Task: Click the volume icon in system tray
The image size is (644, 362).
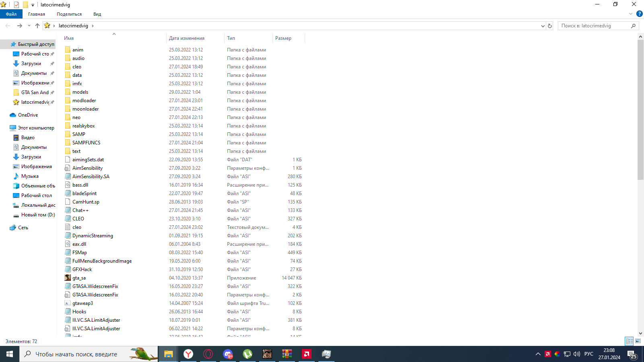Action: coord(577,354)
